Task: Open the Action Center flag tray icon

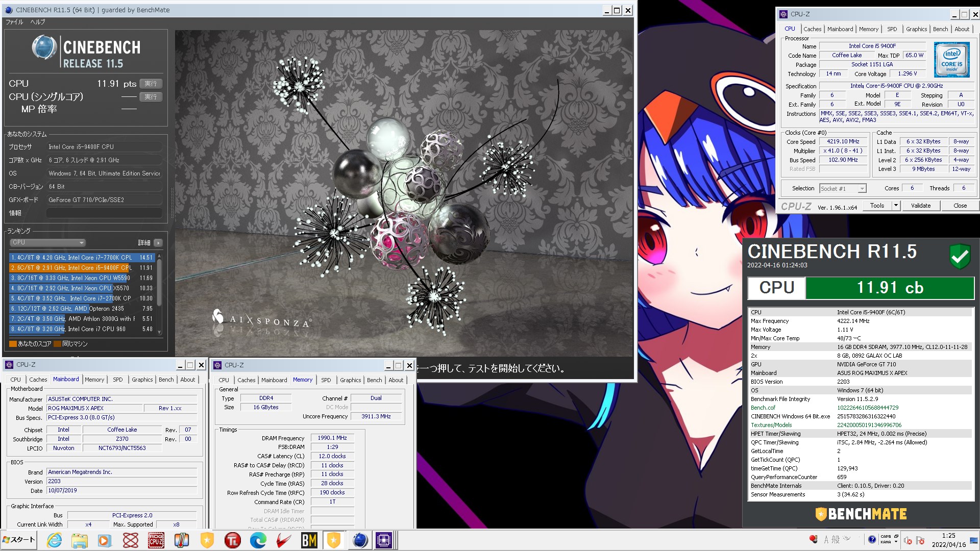Action: [920, 540]
